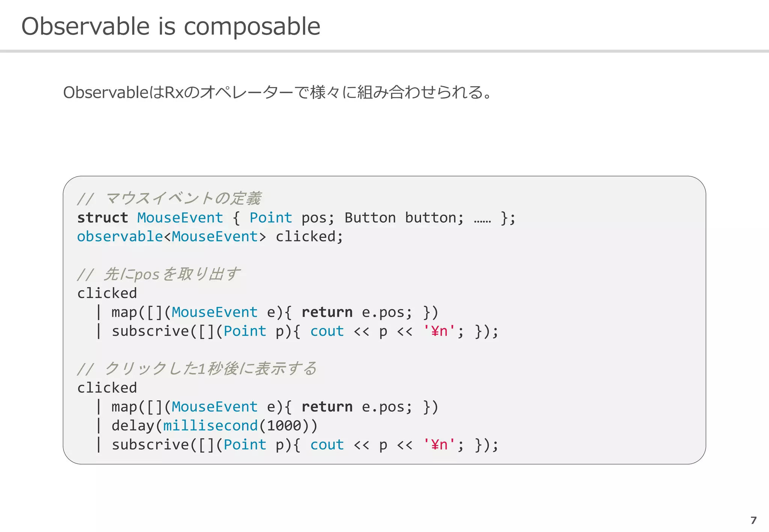Image resolution: width=769 pixels, height=532 pixels.
Task: Click the comment about showing after 1 second
Action: (x=197, y=369)
